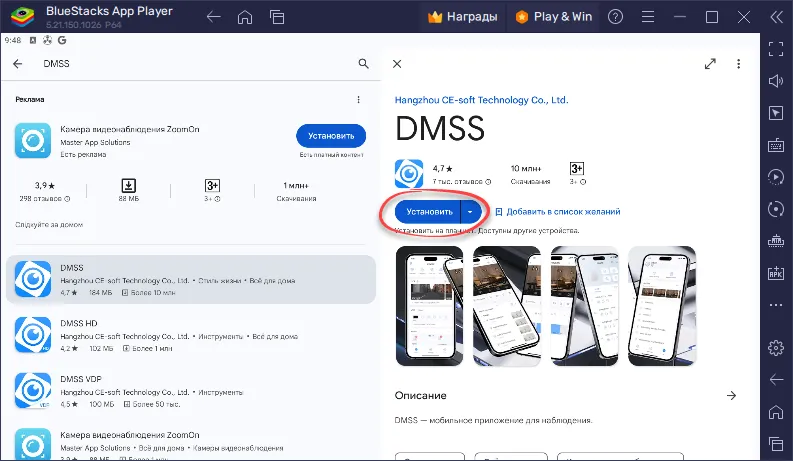Viewport: 793px width, 461px height.
Task: Click the search magnifier icon
Action: (x=363, y=63)
